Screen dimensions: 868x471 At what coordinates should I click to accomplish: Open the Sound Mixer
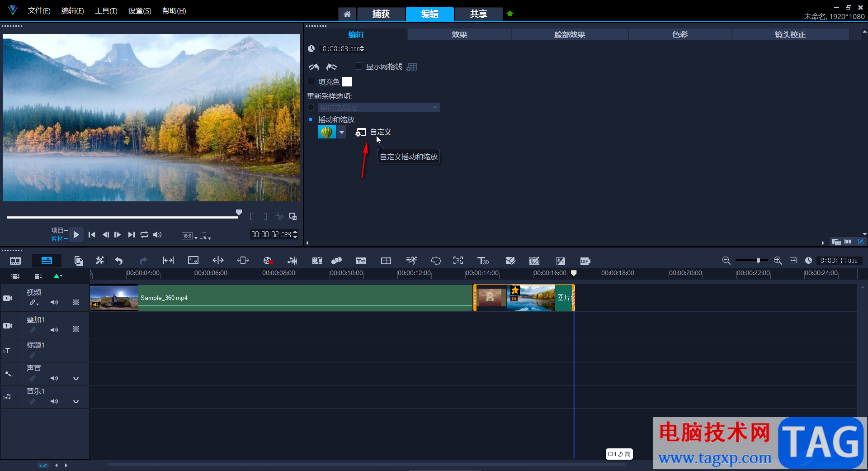tap(292, 261)
